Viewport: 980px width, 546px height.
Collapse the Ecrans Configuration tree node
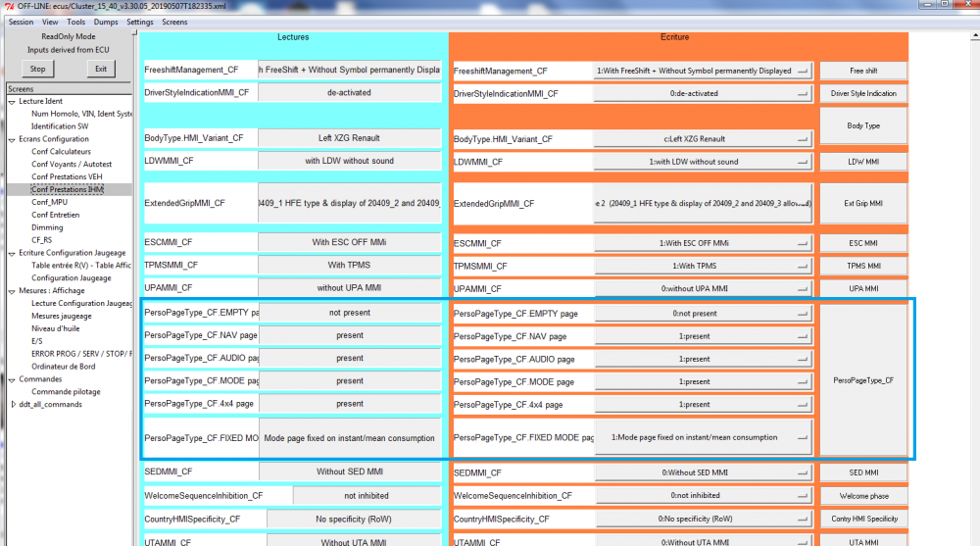coord(12,139)
